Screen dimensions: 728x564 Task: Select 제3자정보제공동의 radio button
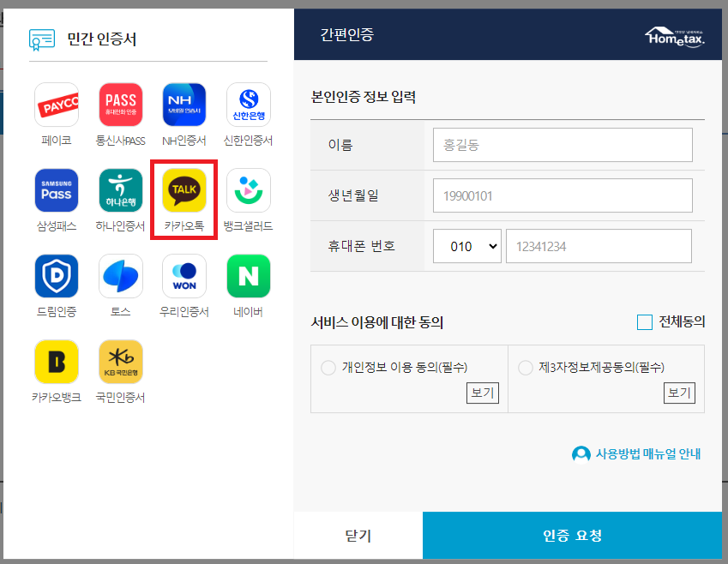pyautogui.click(x=525, y=368)
